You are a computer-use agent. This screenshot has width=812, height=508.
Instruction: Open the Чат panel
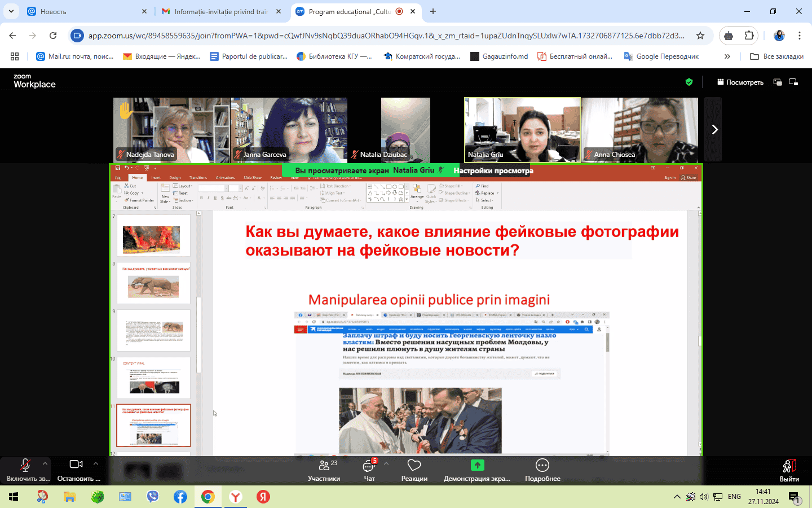click(369, 470)
